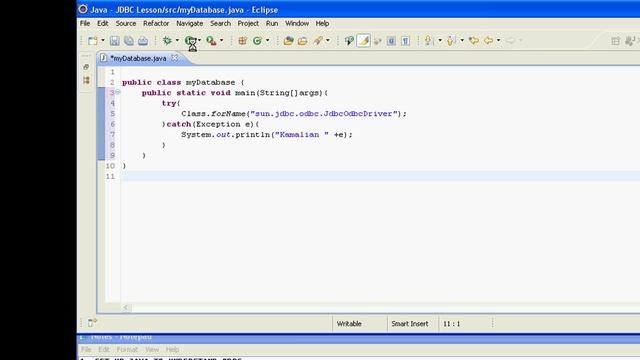
Task: Click the Last Edit Location icon
Action: [x=474, y=40]
